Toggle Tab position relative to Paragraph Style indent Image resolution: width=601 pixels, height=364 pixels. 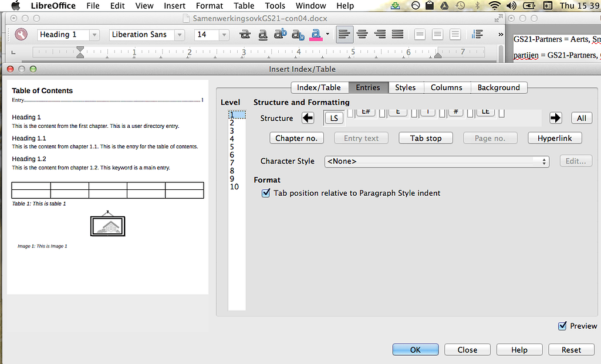point(266,193)
